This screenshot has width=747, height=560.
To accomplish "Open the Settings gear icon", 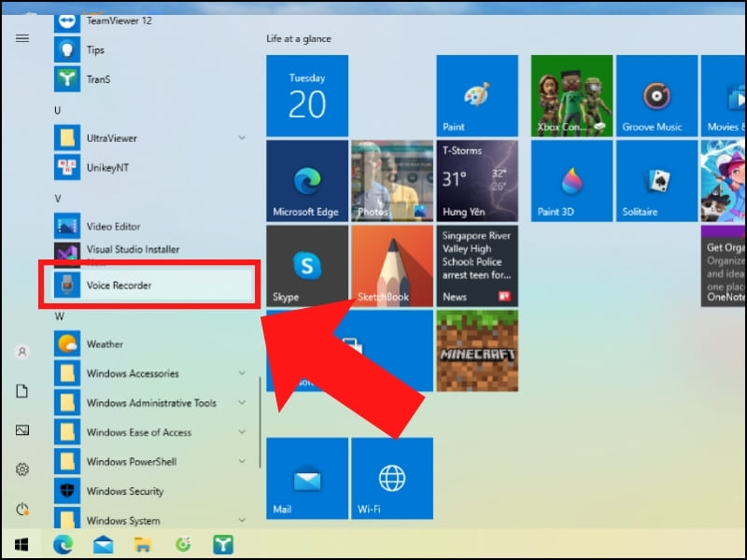I will 22,469.
